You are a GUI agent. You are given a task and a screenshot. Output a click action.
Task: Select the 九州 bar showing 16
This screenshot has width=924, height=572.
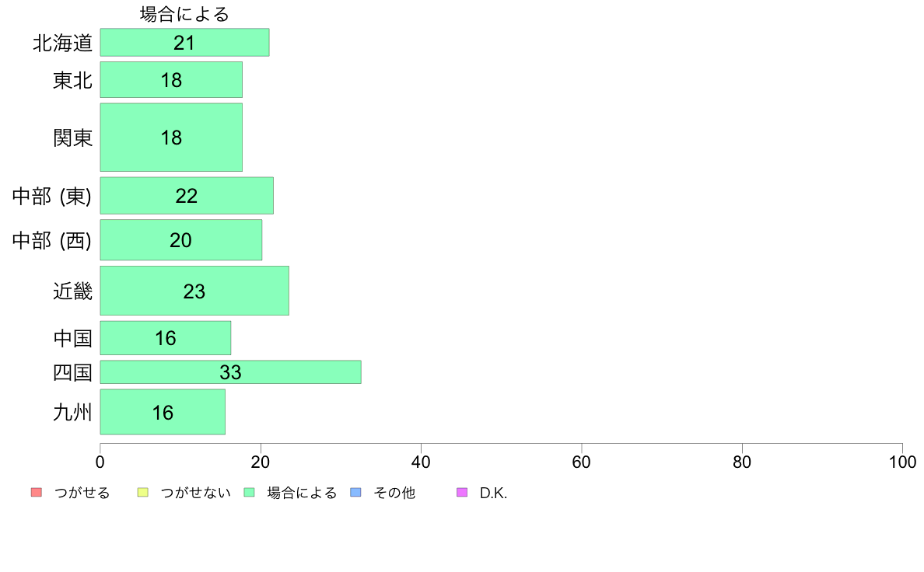163,412
